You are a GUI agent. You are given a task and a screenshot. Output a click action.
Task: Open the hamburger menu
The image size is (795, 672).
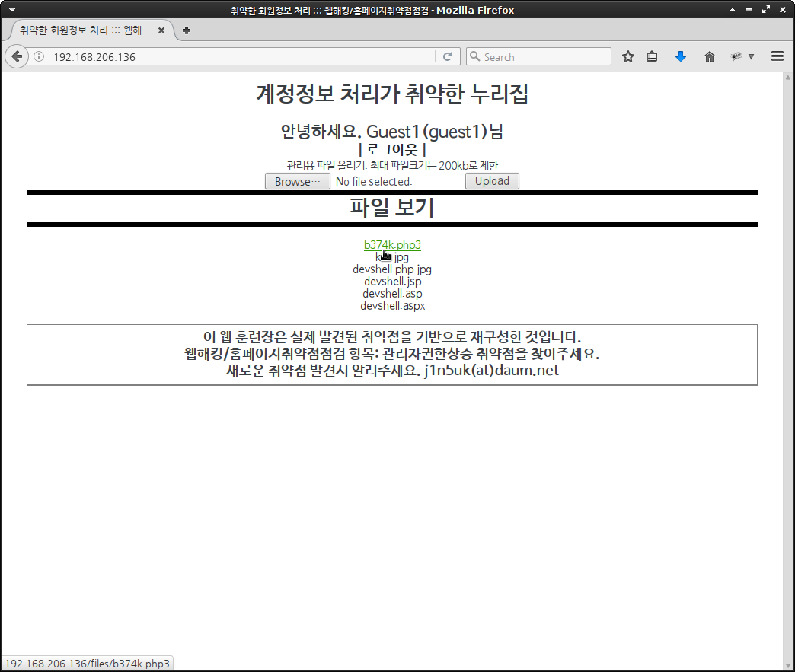[x=777, y=56]
